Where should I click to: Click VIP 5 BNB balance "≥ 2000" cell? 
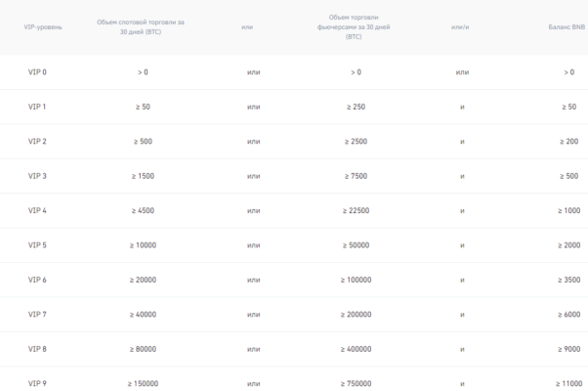[568, 244]
